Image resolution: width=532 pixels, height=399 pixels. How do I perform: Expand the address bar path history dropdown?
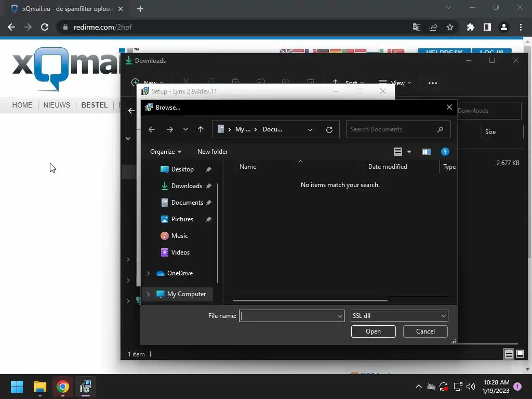click(x=310, y=129)
